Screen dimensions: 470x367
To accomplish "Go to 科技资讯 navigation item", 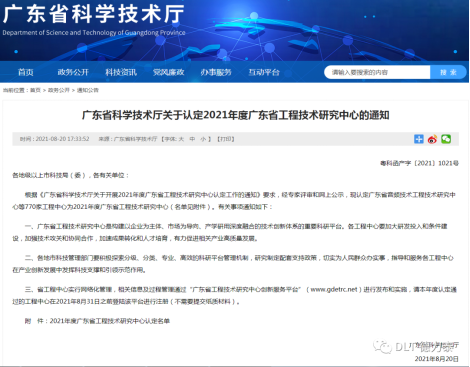I will tap(121, 72).
